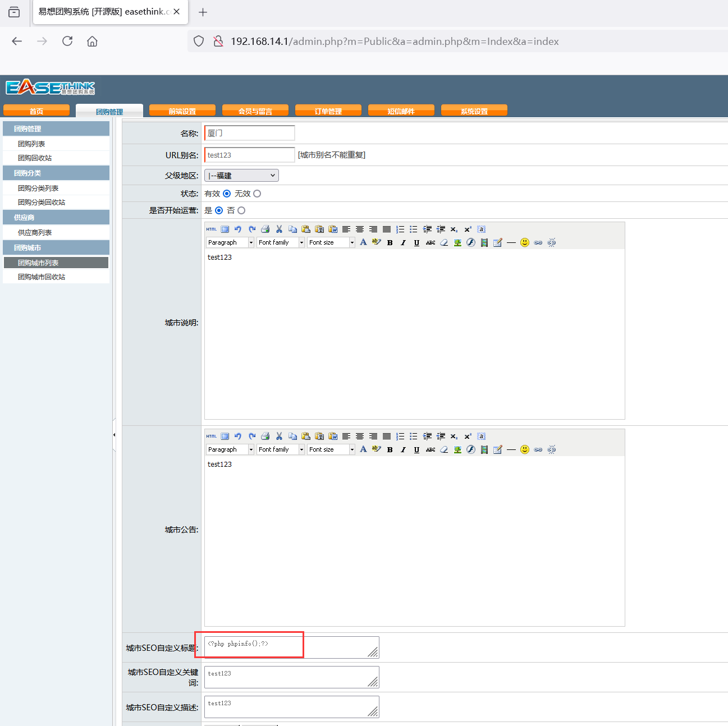The width and height of the screenshot is (728, 726).
Task: Insert image in city announcement editor
Action: (457, 450)
